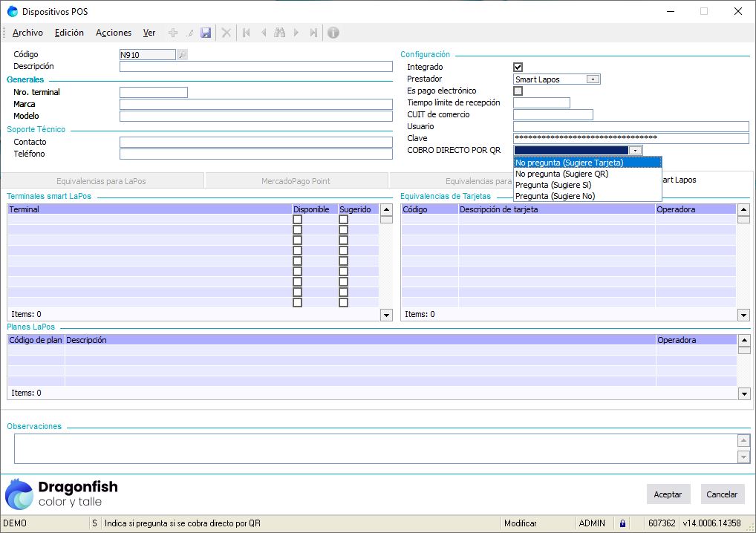Save the record with floppy disk icon
756x533 pixels.
(206, 33)
